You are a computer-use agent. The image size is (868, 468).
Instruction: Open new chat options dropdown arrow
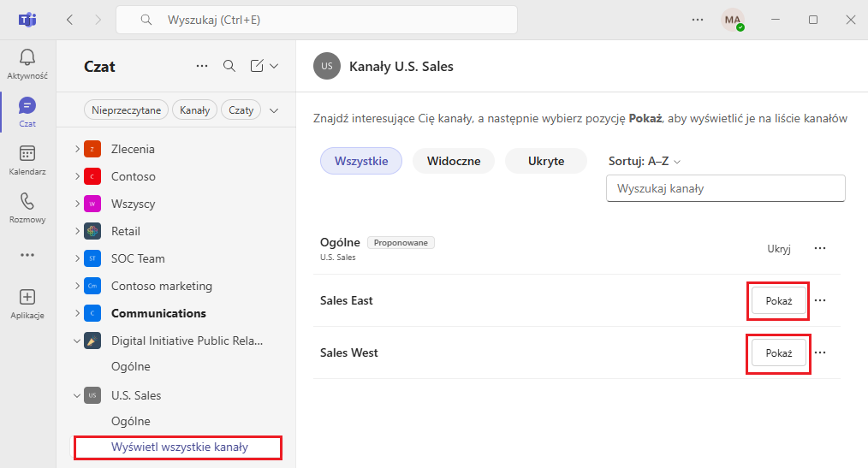click(274, 66)
